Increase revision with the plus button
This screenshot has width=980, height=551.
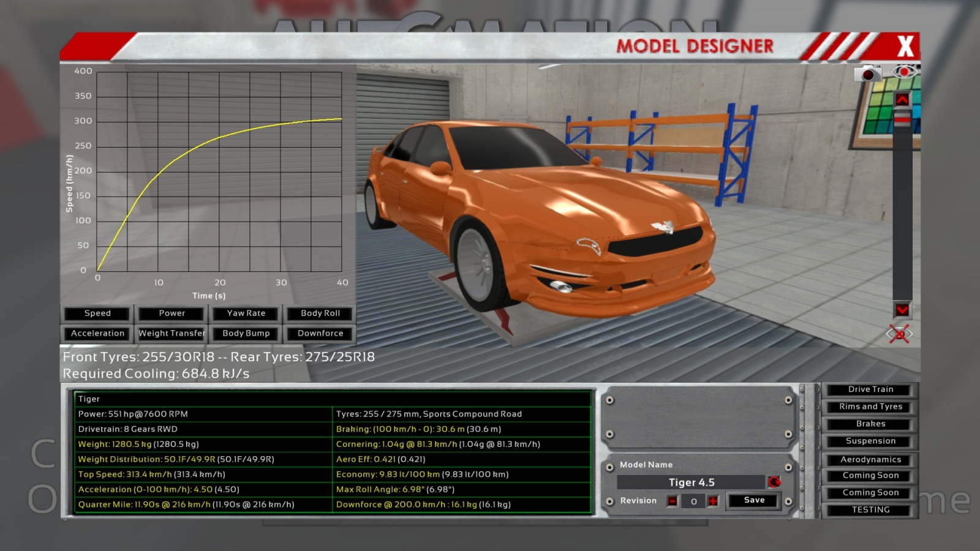click(713, 501)
